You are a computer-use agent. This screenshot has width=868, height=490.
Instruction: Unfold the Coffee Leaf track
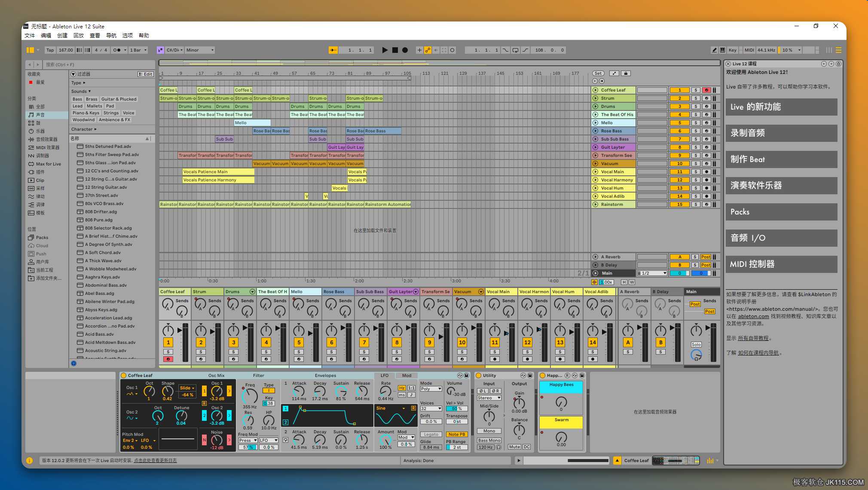596,90
